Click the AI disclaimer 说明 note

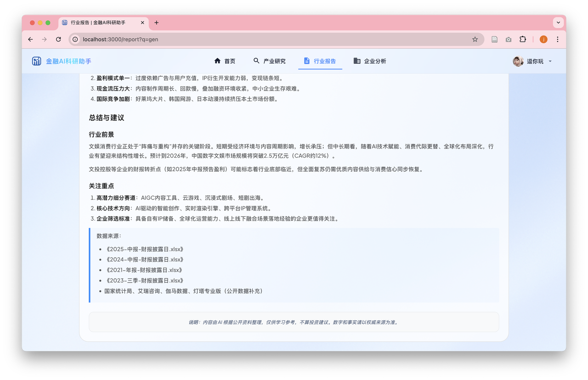(x=294, y=322)
